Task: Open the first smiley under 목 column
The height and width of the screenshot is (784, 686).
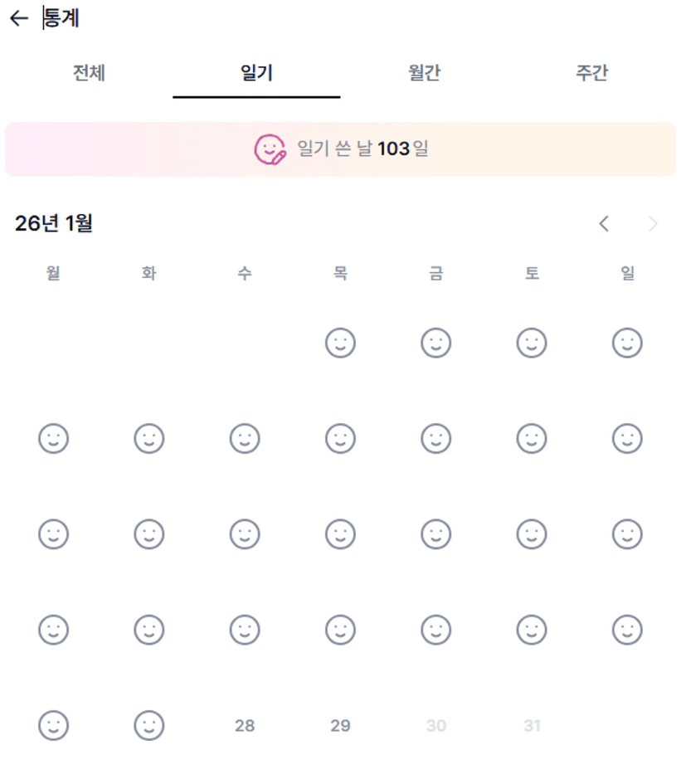Action: [x=340, y=343]
